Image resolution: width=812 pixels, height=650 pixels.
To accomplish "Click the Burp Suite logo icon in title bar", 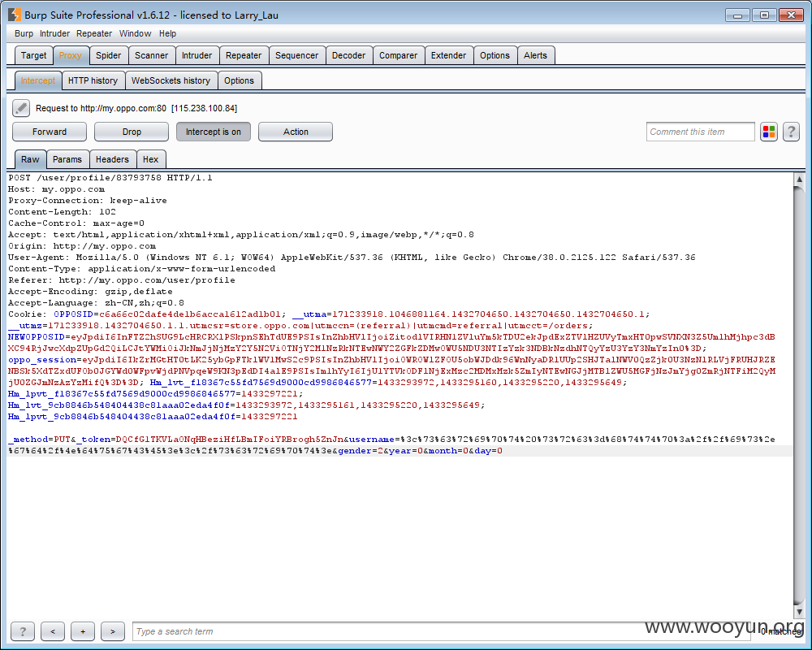I will point(15,15).
